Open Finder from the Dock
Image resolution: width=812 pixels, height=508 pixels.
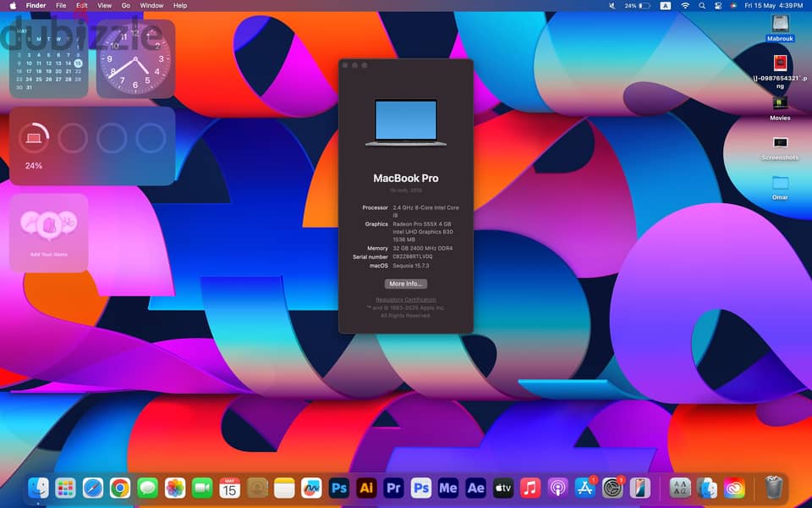pos(38,488)
